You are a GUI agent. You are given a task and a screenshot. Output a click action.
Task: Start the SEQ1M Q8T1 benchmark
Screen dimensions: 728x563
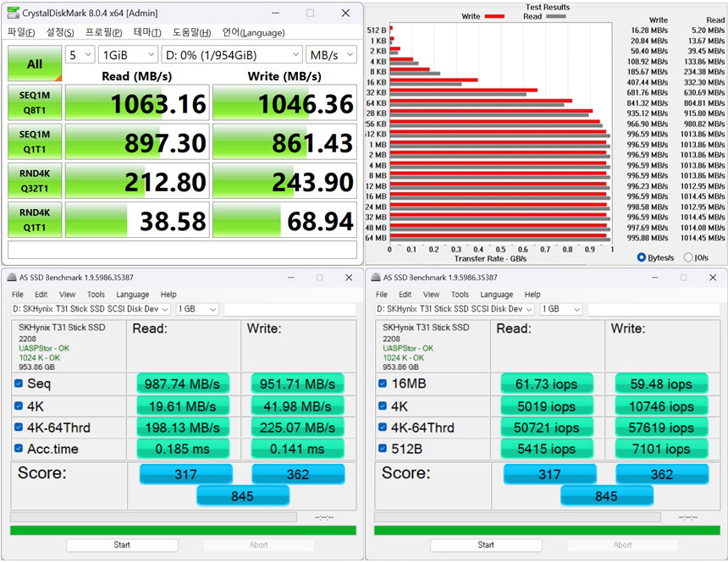[34, 102]
